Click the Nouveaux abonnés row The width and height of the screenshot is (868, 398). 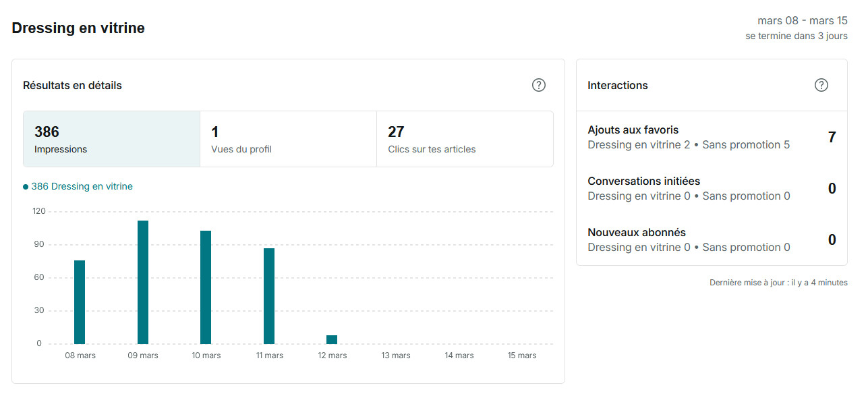(x=711, y=239)
